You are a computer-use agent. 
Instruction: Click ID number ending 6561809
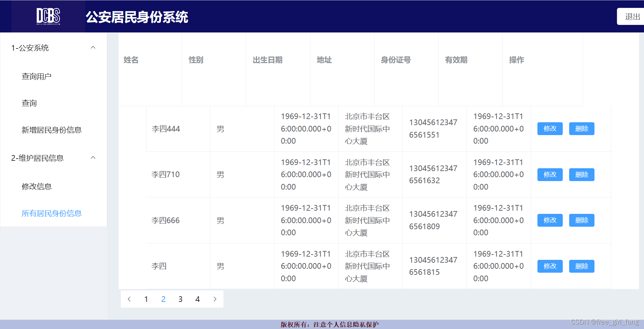click(x=433, y=220)
